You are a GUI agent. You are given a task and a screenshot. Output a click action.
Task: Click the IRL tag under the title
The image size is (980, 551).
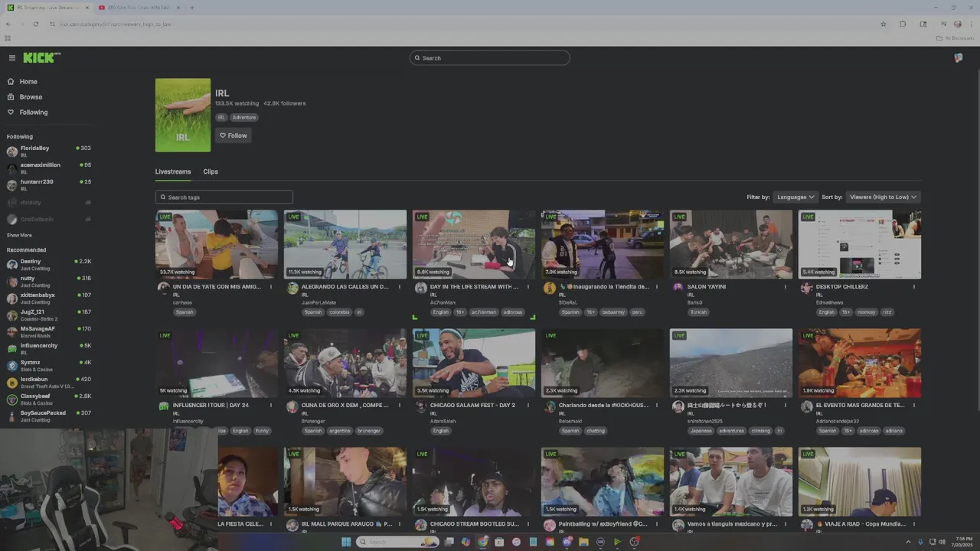click(221, 118)
